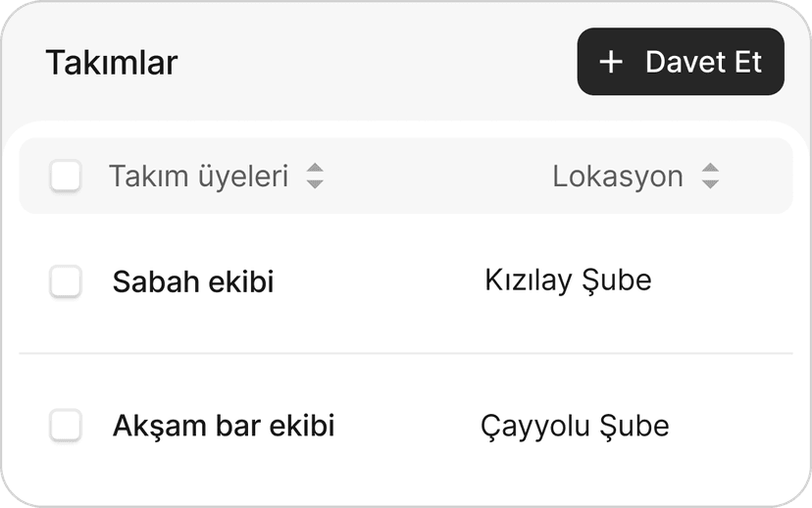Open the Akşam bar ekibi team name
This screenshot has height=508, width=812.
[224, 427]
